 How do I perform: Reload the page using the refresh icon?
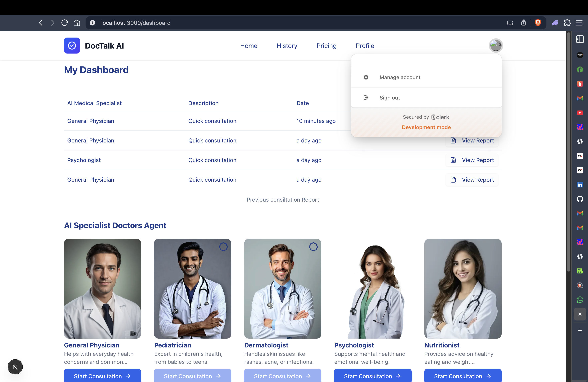tap(65, 23)
